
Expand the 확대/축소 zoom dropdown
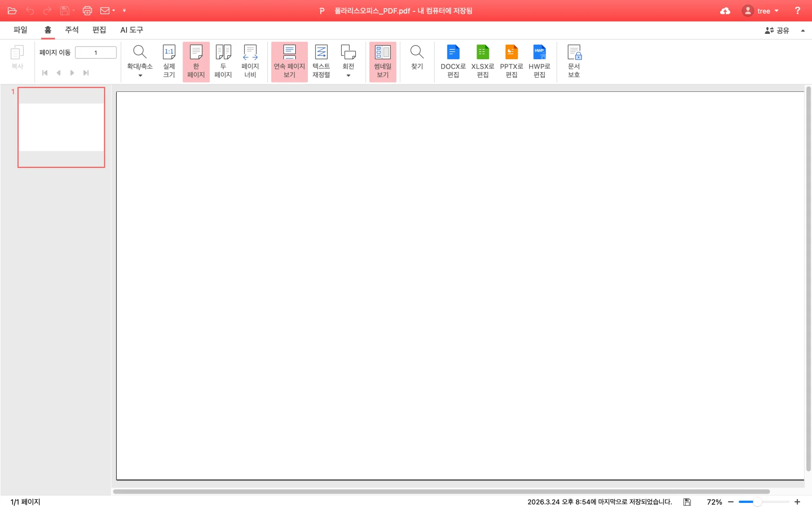140,75
